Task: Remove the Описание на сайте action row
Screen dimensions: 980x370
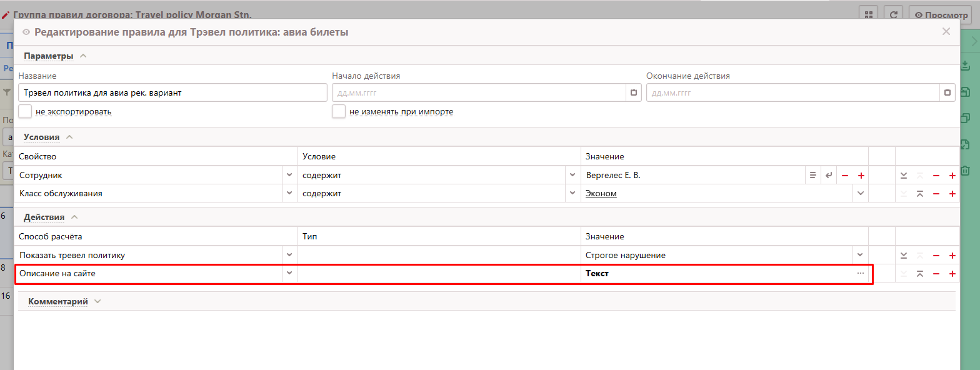Action: pos(936,274)
